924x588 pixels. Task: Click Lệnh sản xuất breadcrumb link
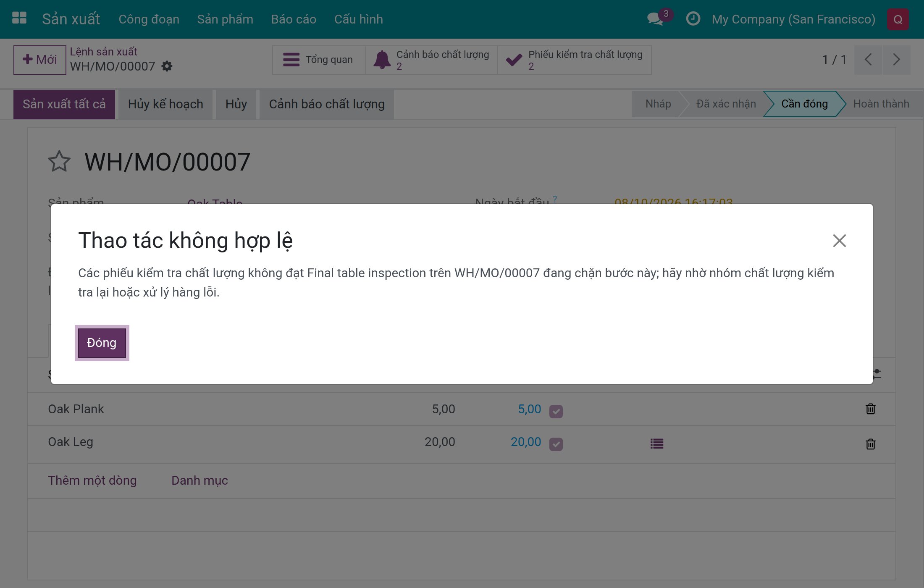click(x=103, y=52)
